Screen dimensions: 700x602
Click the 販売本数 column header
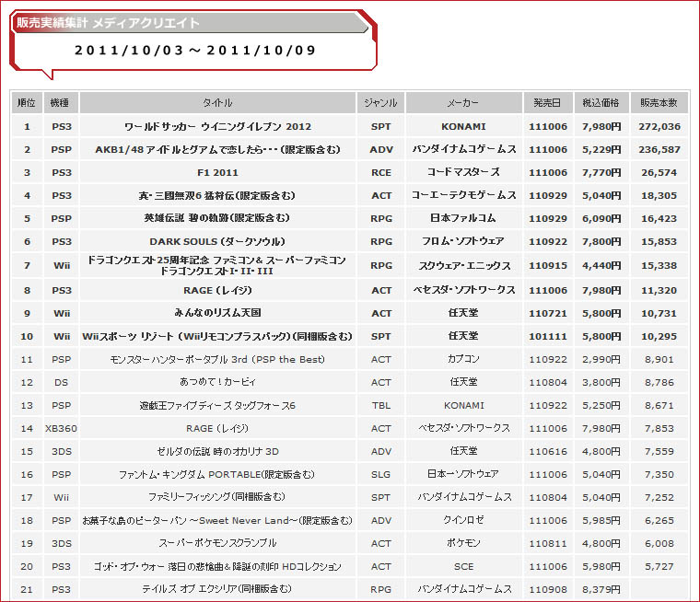point(659,103)
